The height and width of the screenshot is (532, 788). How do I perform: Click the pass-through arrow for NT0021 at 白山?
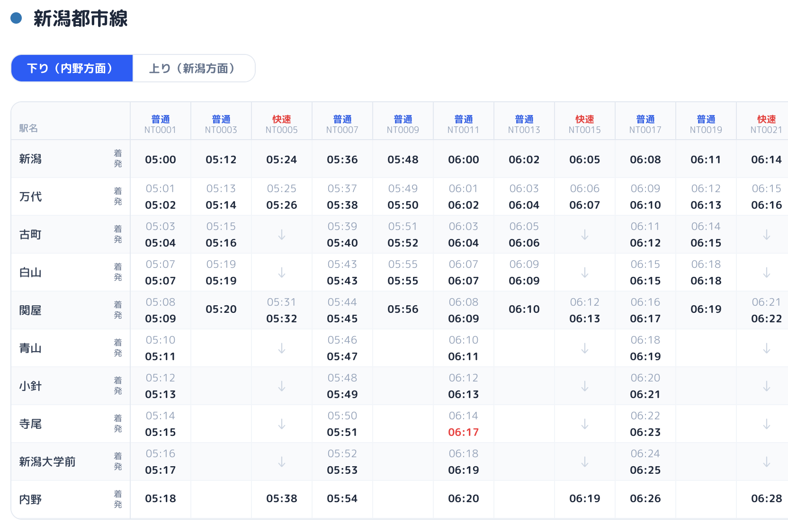[x=767, y=273]
